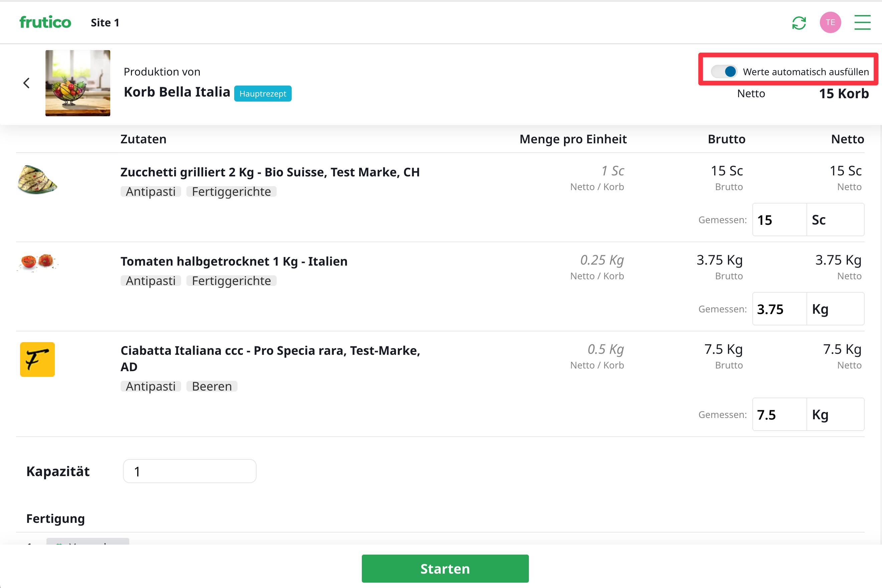
Task: Open the hamburger menu
Action: (862, 22)
